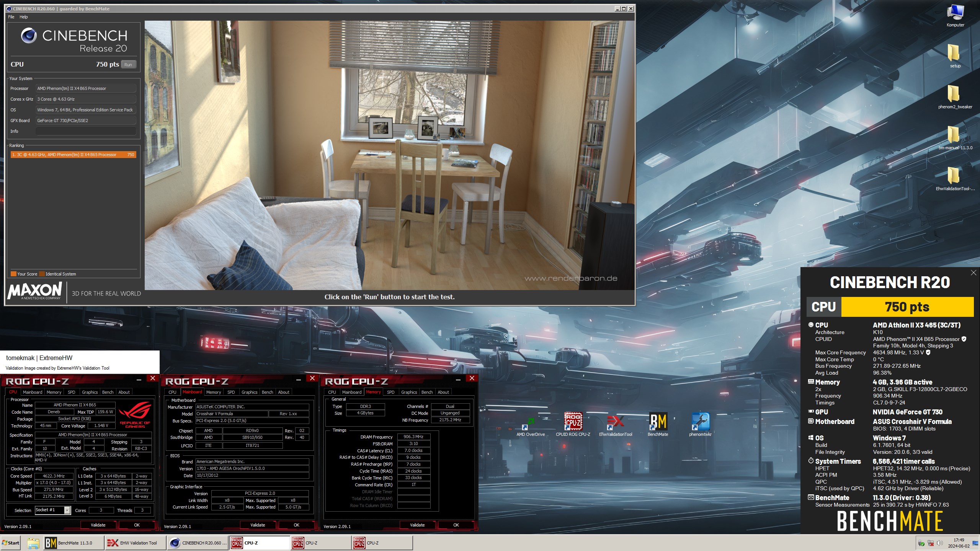Open the setup folder on desktop
980x551 pixels.
point(955,56)
